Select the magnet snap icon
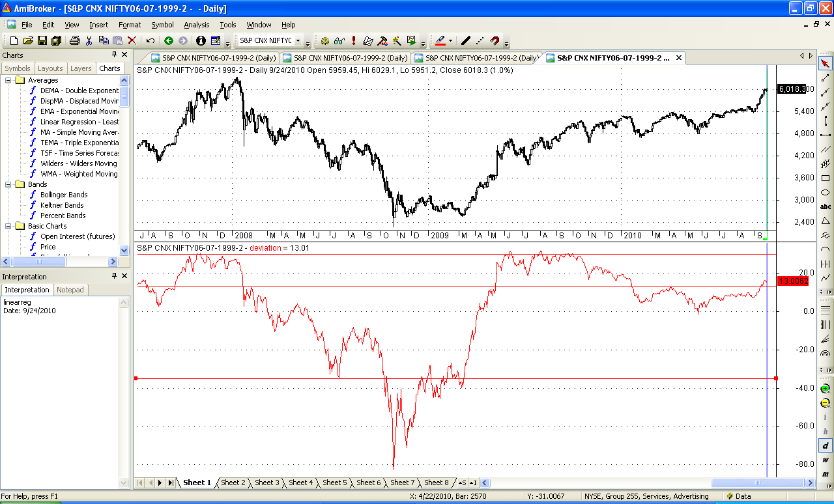This screenshot has width=834, height=504. (495, 40)
